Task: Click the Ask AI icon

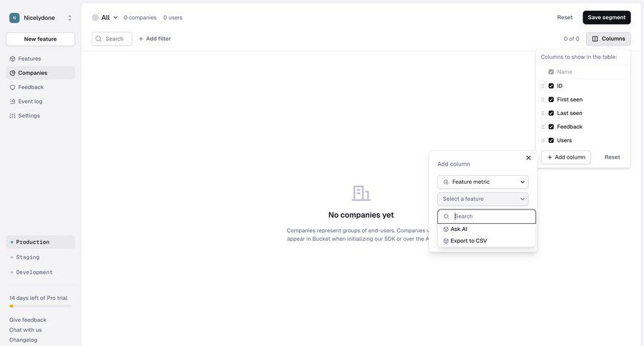Action: point(446,229)
